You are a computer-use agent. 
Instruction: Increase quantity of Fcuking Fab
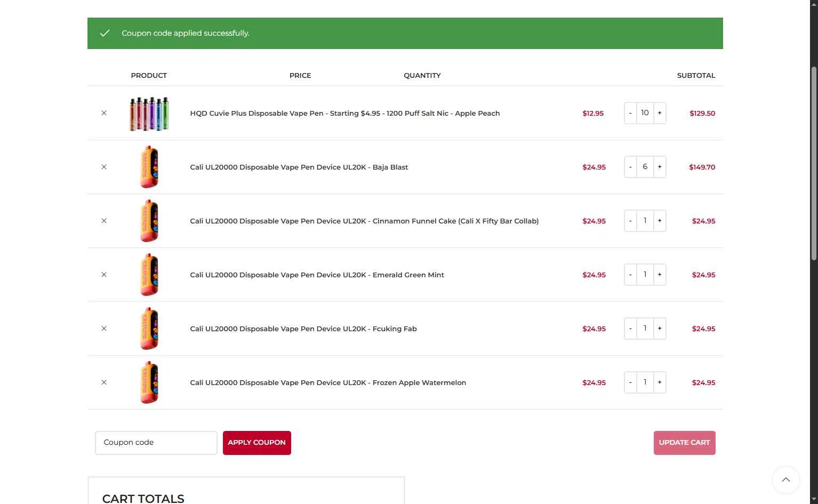point(660,329)
